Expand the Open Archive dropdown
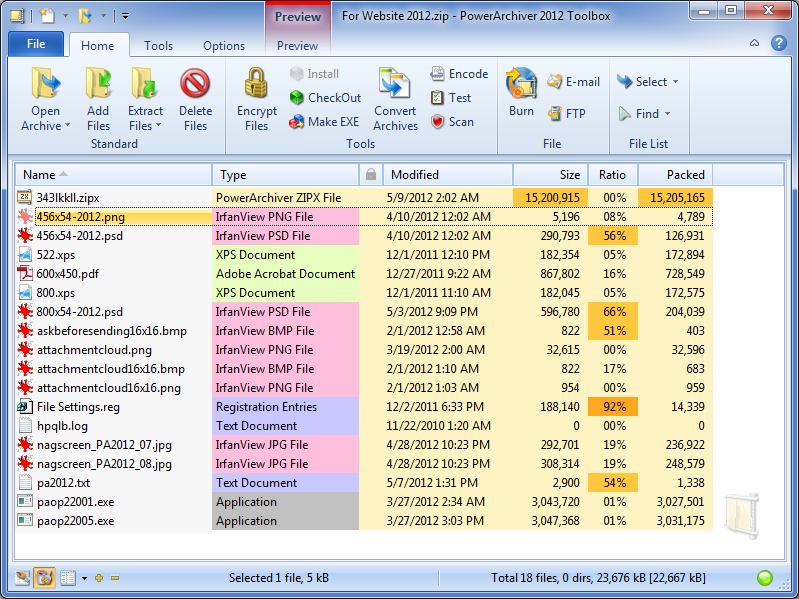 67,126
